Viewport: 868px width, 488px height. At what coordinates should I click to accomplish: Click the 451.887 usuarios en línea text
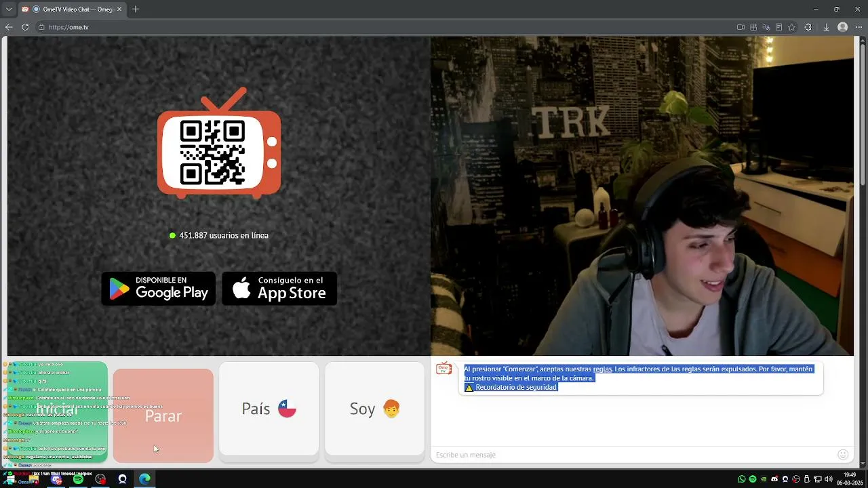pos(224,235)
